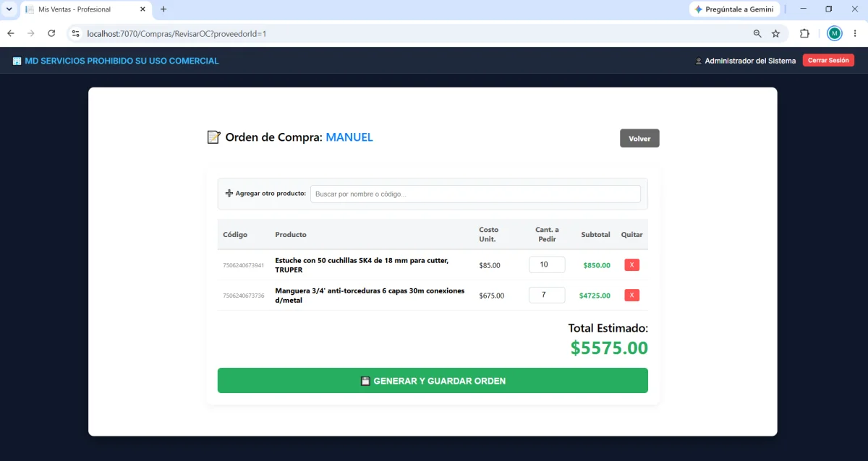Click the $850.00 subtotal
Screen dimensions: 868x461
597,265
